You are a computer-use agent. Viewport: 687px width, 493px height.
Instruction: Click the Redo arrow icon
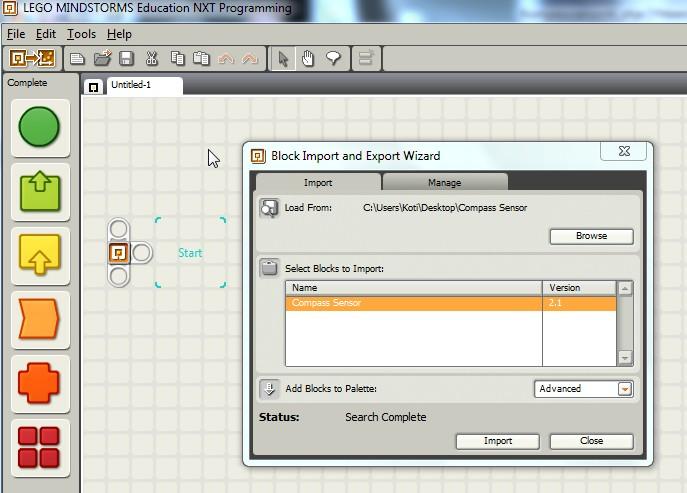[250, 58]
